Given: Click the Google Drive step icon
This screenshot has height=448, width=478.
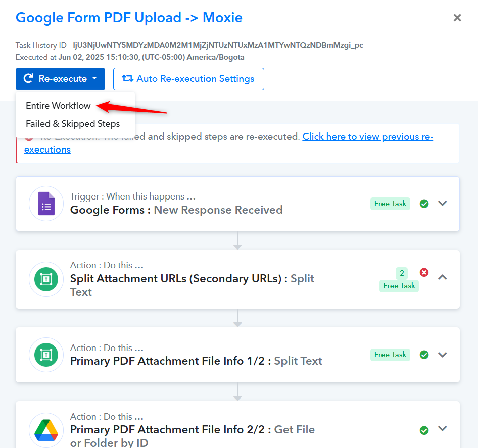Looking at the screenshot, I should coord(46,430).
